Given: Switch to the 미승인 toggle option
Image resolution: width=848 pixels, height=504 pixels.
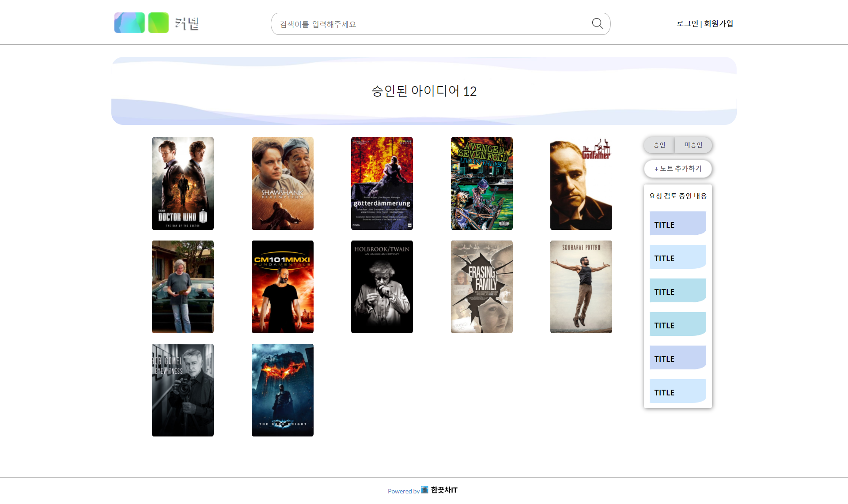Looking at the screenshot, I should click(x=693, y=145).
